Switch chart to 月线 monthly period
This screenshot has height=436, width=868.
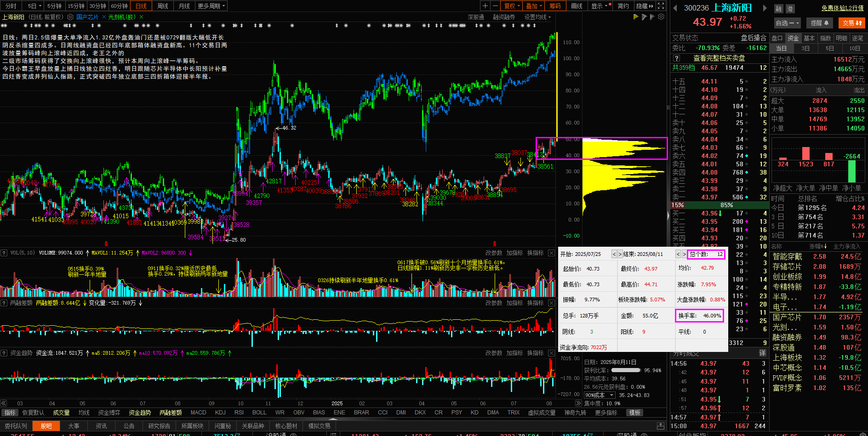point(184,6)
